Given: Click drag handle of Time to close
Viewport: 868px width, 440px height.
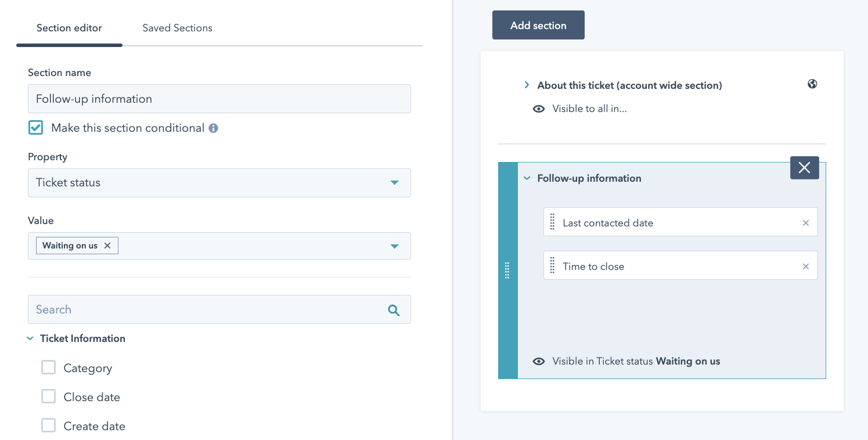Looking at the screenshot, I should coord(552,266).
